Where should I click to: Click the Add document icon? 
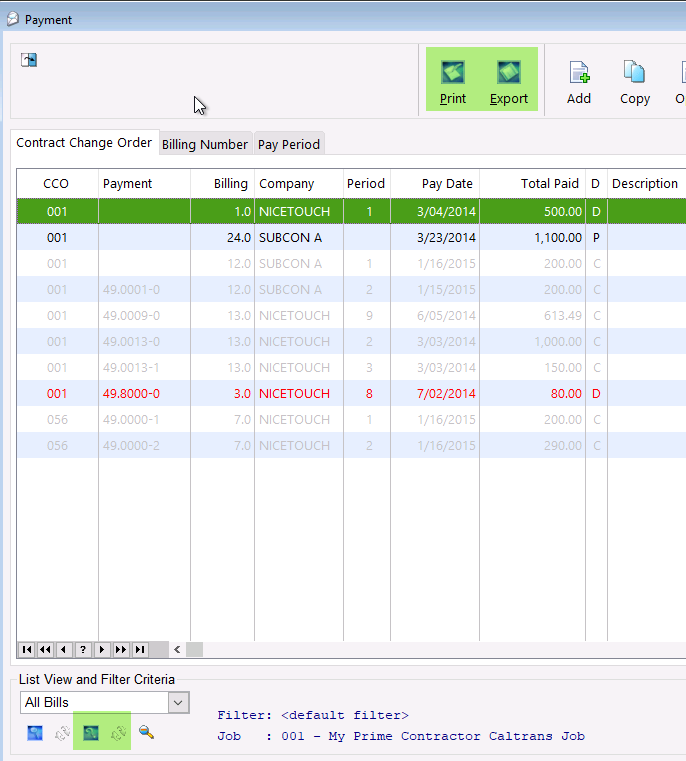pos(579,72)
